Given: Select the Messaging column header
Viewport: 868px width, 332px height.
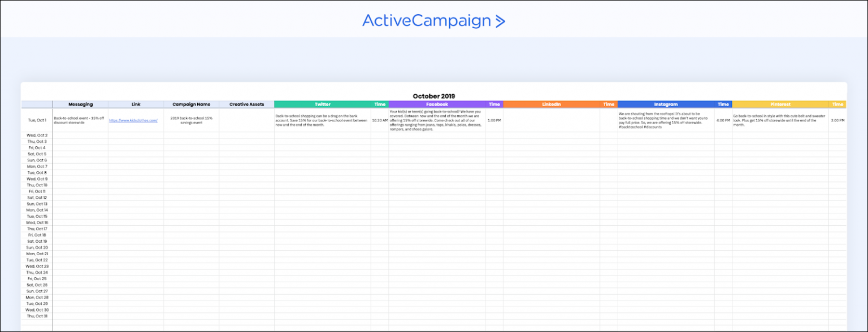Looking at the screenshot, I should tap(80, 104).
